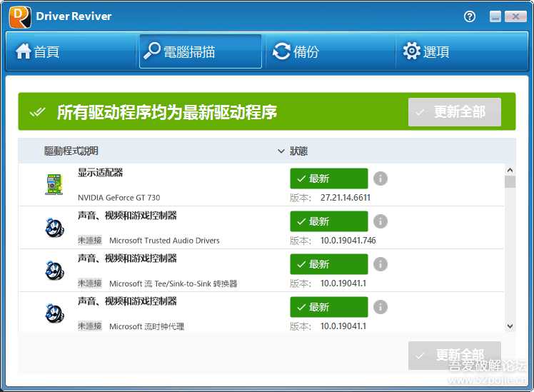534x392 pixels.
Task: Switch to the 電腦掃描 scan tab
Action: click(x=200, y=51)
